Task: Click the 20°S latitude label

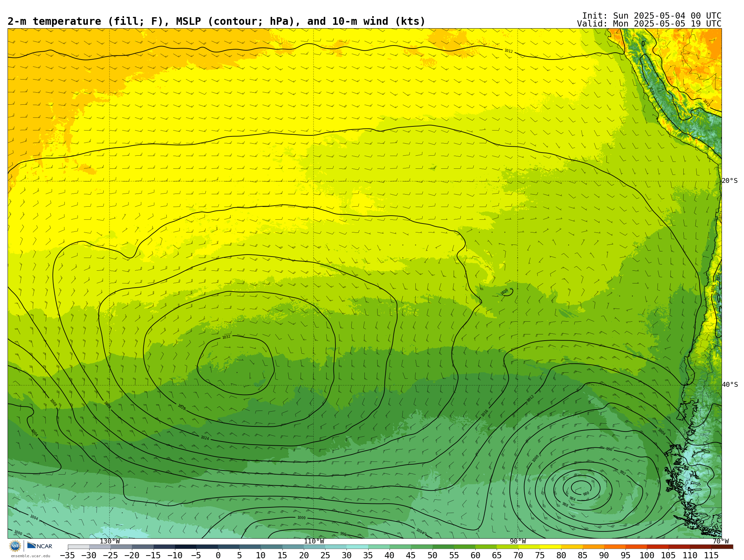Action: 730,181
